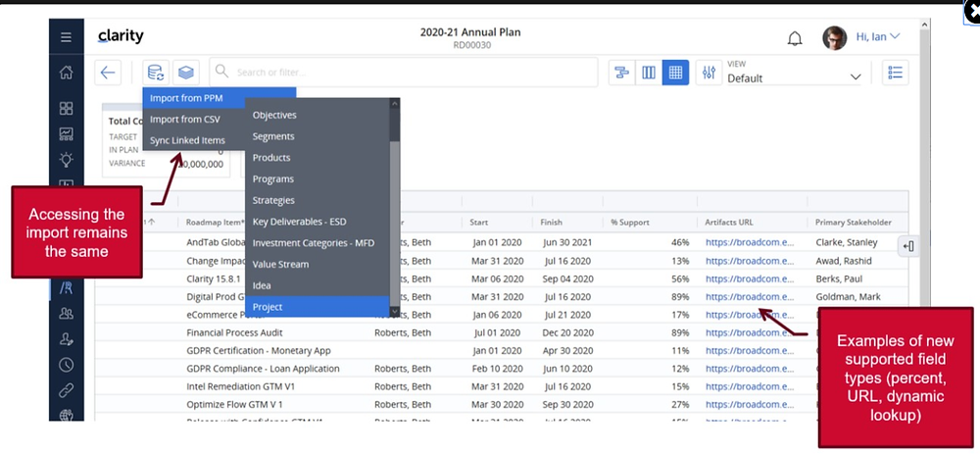Open the import database sync icon
The width and height of the screenshot is (980, 454).
coord(156,73)
